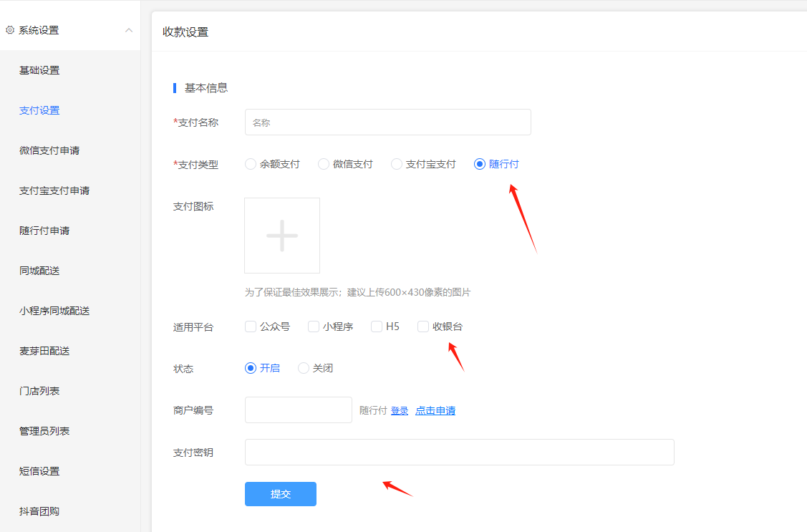Select the 微信支付 payment type
Image resolution: width=807 pixels, height=532 pixels.
[x=324, y=164]
